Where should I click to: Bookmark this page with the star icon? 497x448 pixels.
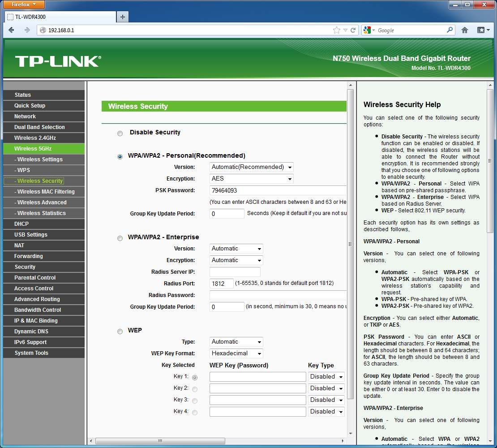click(x=337, y=30)
